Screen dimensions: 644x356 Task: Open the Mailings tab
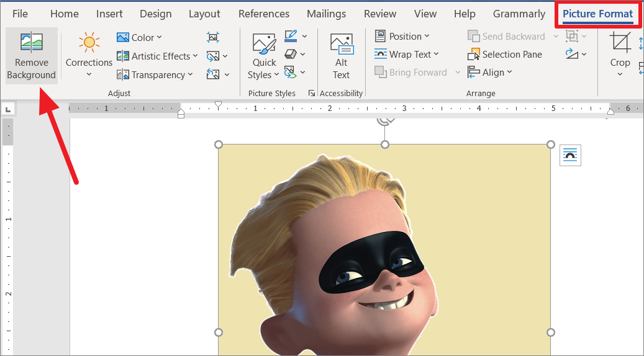327,14
